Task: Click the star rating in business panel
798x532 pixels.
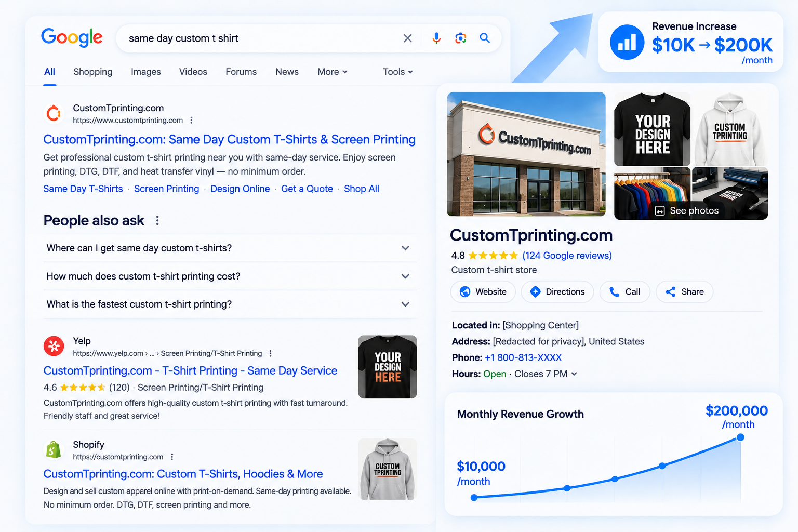Action: click(493, 256)
